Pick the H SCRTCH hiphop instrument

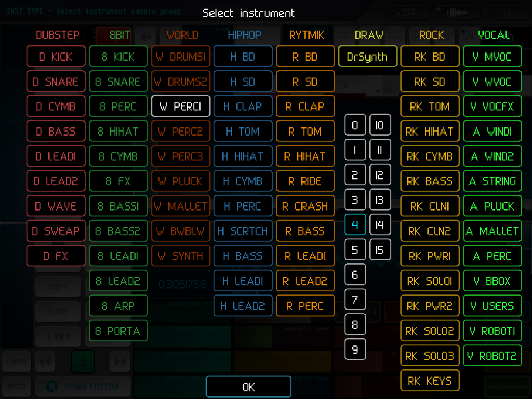(x=243, y=231)
